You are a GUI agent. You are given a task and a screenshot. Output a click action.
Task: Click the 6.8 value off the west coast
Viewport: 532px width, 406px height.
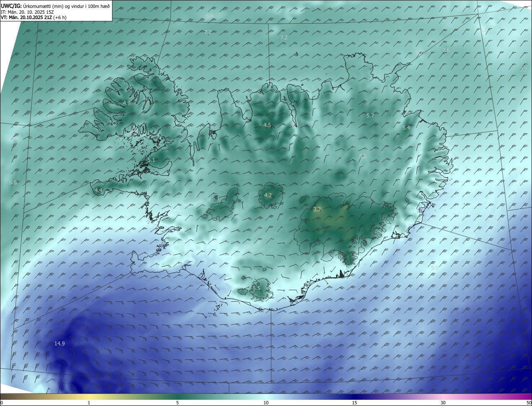(x=13, y=182)
